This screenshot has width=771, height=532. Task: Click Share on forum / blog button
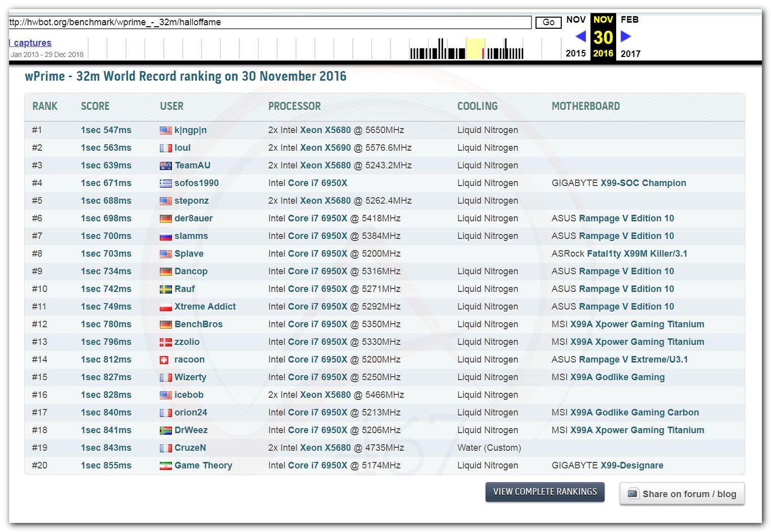click(682, 494)
